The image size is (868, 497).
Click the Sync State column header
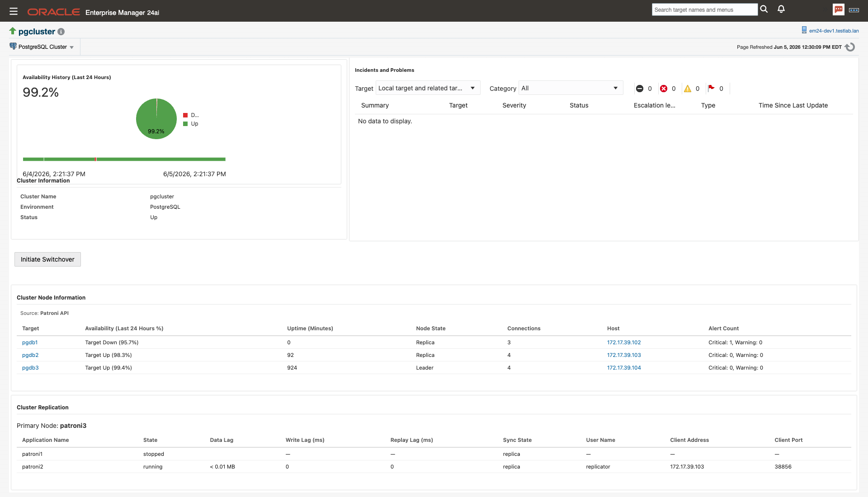tap(517, 440)
